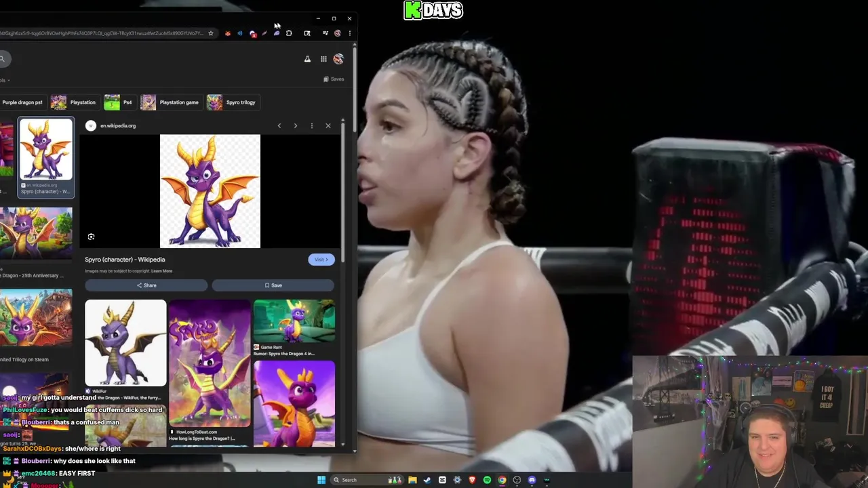Click the Chrome address bar URL
This screenshot has width=868, height=488.
(102, 33)
